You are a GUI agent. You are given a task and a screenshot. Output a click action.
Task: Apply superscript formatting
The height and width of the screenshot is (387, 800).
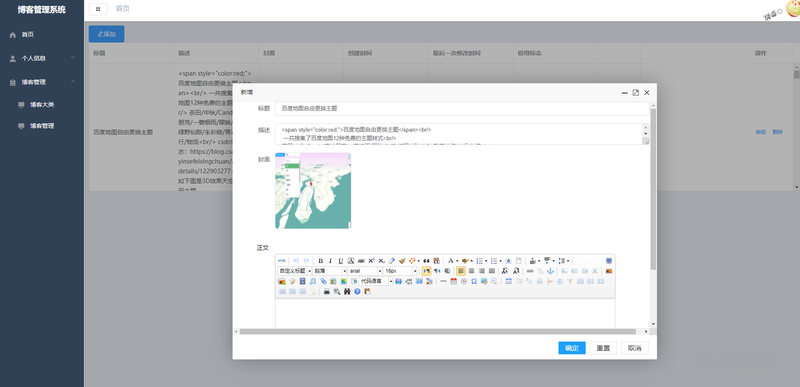coord(371,261)
